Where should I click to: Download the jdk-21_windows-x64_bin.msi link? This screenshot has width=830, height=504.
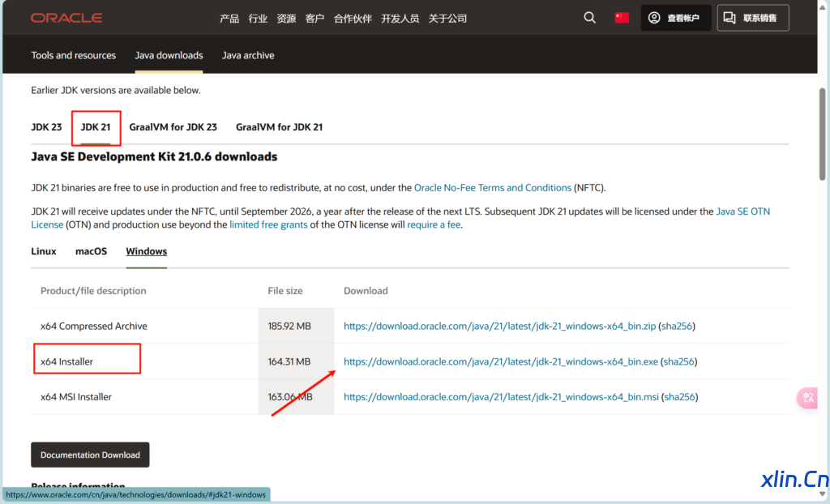coord(501,396)
